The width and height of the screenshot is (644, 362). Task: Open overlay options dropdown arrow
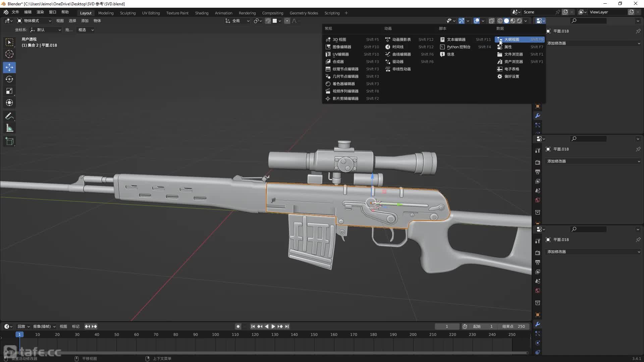483,21
